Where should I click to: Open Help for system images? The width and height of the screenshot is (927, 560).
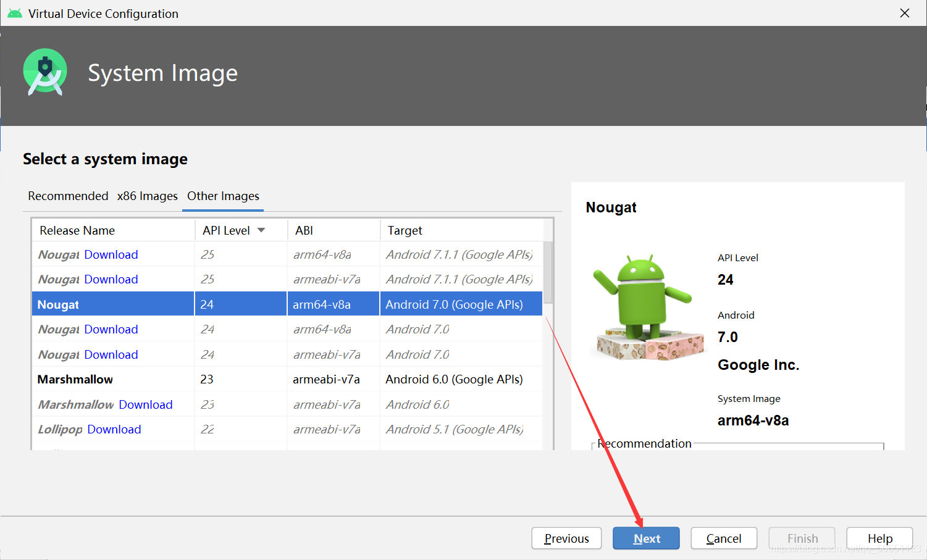click(x=879, y=538)
